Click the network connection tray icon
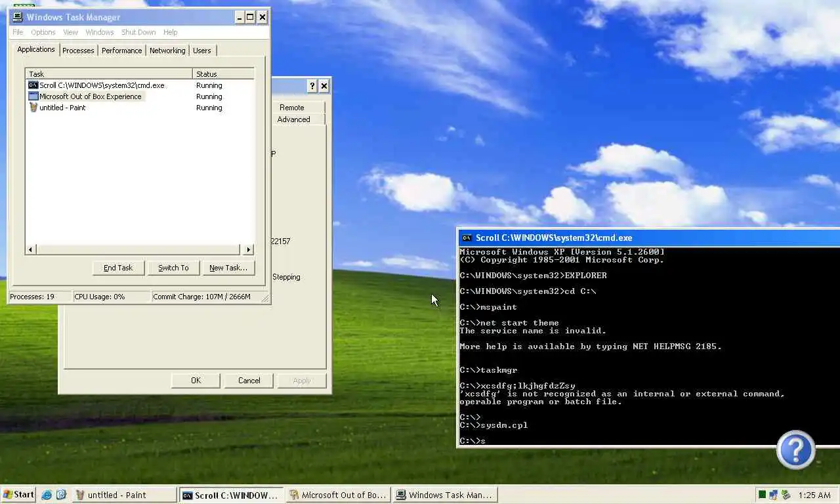 (x=774, y=495)
